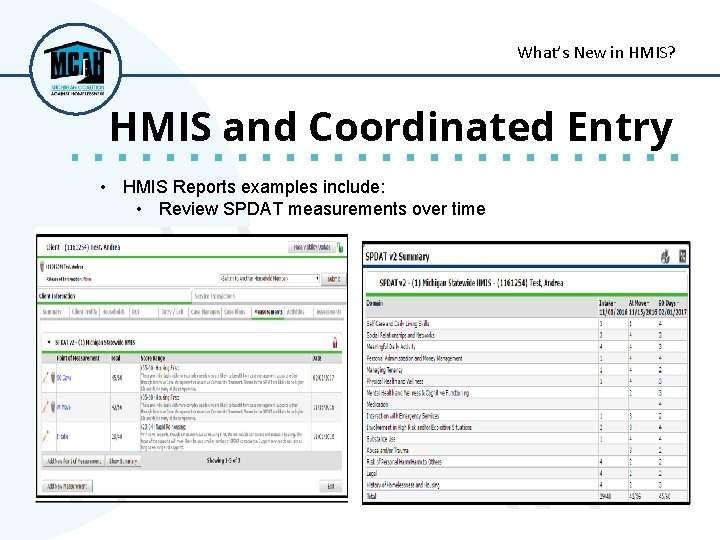
Task: Click the 'Managing Tenancy' row
Action: coord(527,370)
